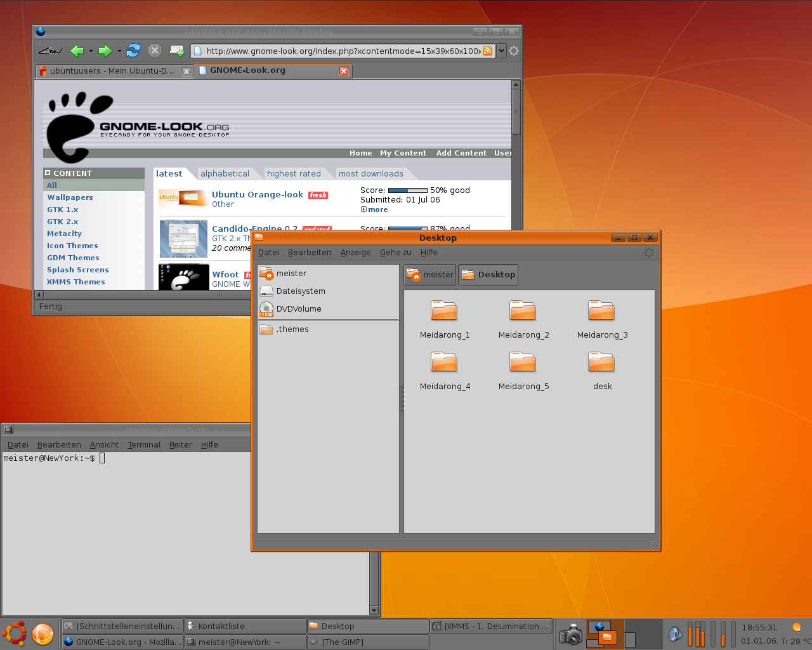Click the Firefox address bar
This screenshot has width=812, height=650.
343,51
